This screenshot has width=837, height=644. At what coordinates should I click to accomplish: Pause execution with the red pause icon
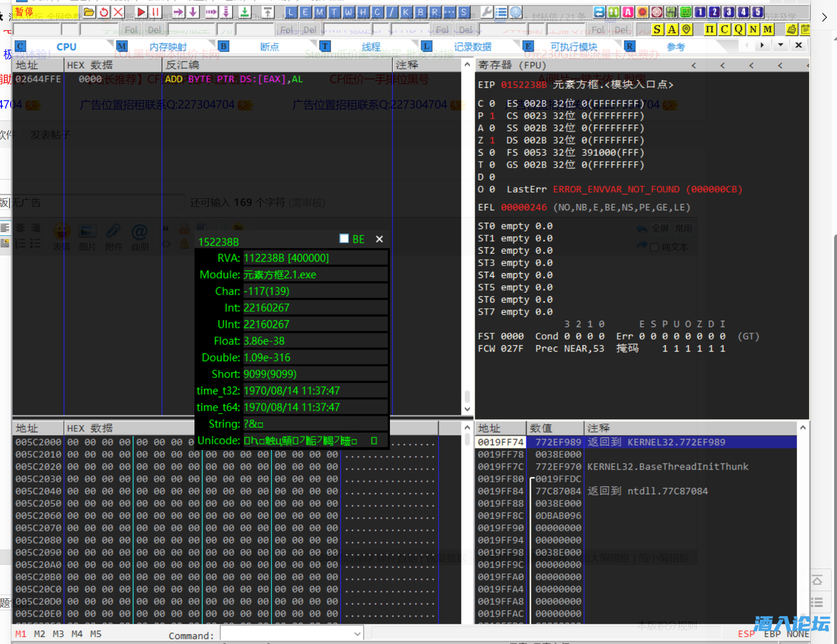pyautogui.click(x=155, y=12)
